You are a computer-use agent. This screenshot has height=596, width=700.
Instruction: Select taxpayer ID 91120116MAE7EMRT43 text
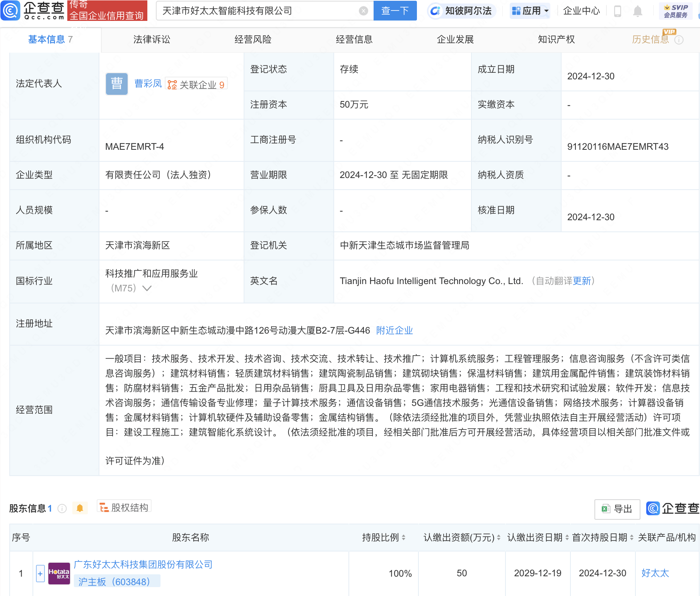pos(618,147)
